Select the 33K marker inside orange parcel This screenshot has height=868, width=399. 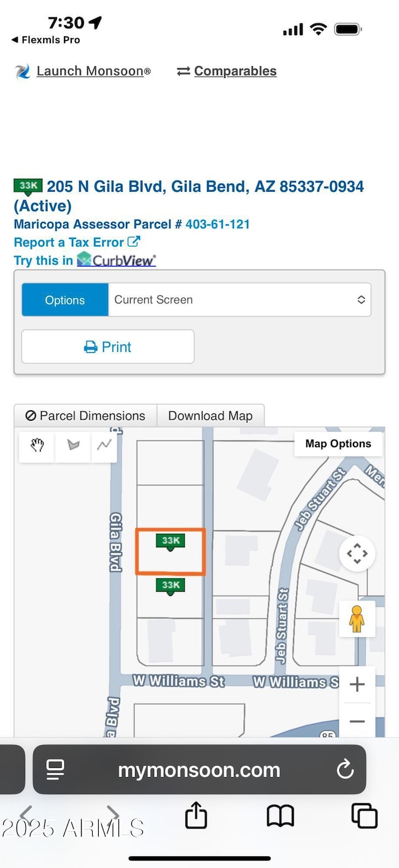point(171,541)
